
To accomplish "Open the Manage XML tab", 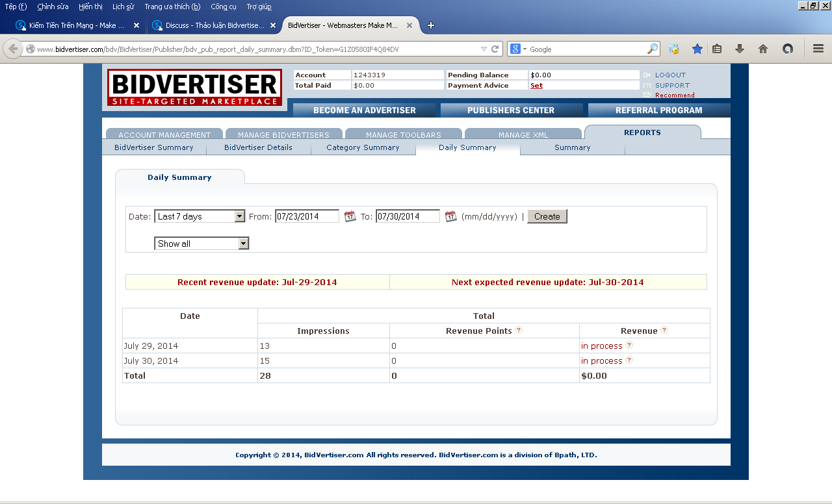I will (523, 134).
